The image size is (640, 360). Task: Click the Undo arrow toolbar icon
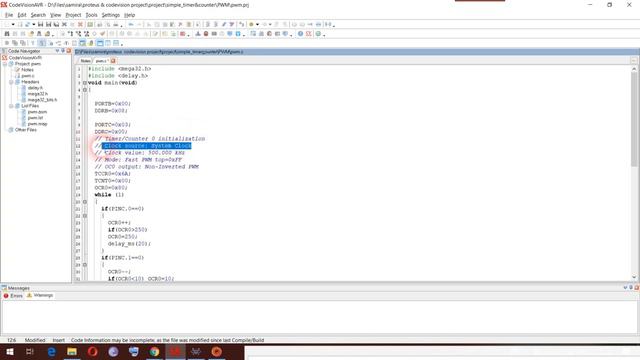click(131, 24)
